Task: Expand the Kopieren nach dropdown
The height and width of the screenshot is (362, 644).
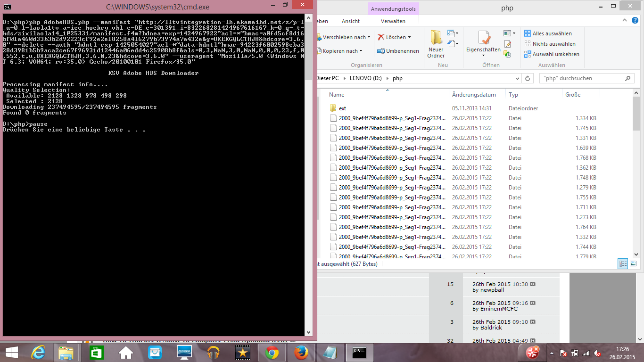Action: point(361,51)
